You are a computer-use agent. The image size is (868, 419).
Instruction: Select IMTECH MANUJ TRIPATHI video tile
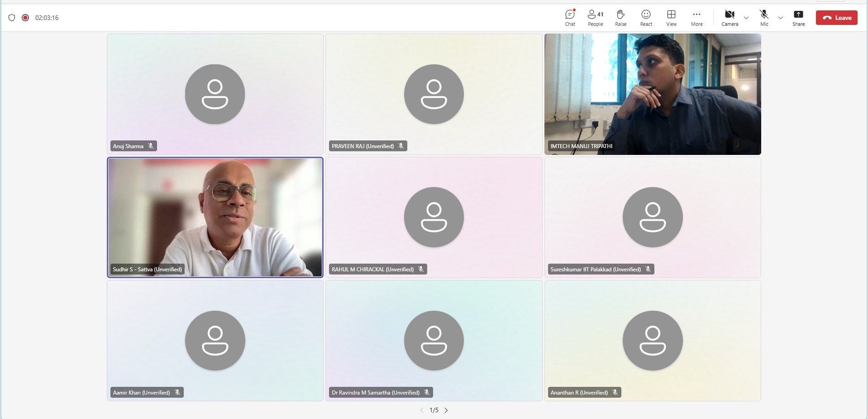[x=652, y=94]
